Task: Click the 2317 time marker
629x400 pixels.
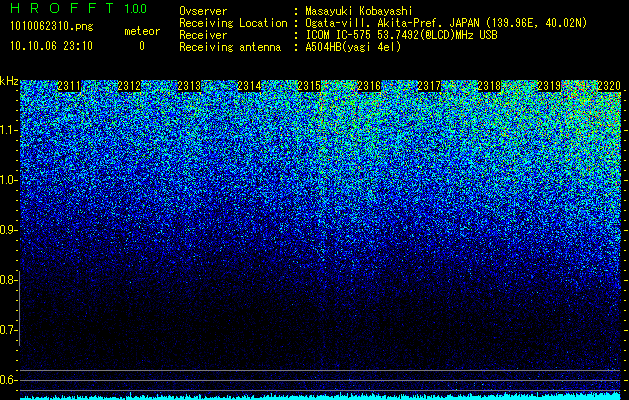Action: [x=429, y=86]
